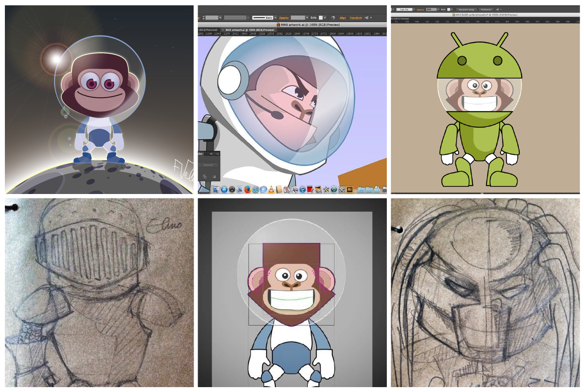Screen dimensions: 584x392
Task: Click the stroke weight stepper arrows
Action: pos(203,18)
